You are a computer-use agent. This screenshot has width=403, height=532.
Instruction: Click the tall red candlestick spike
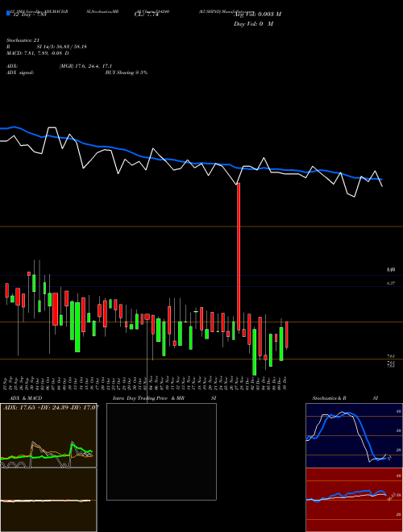pos(239,256)
